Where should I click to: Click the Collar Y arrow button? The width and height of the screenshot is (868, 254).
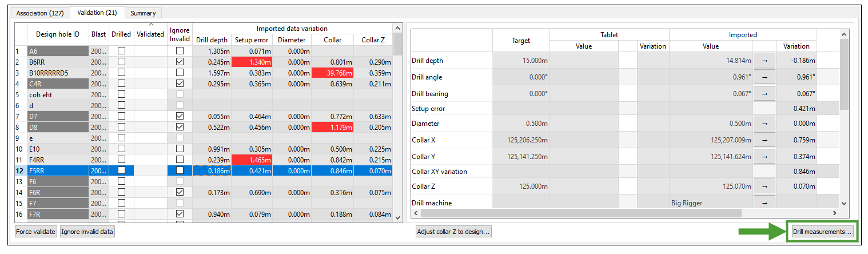(x=764, y=156)
